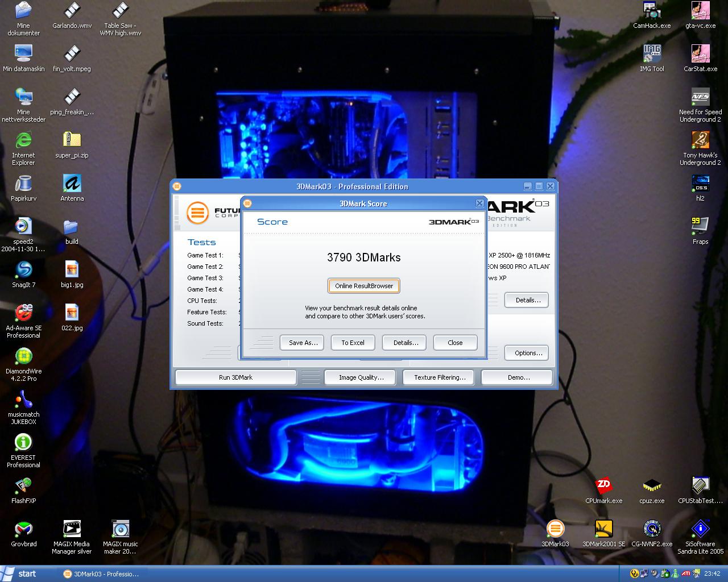Screen dimensions: 728x582
Task: Open the build folder
Action: [x=72, y=227]
